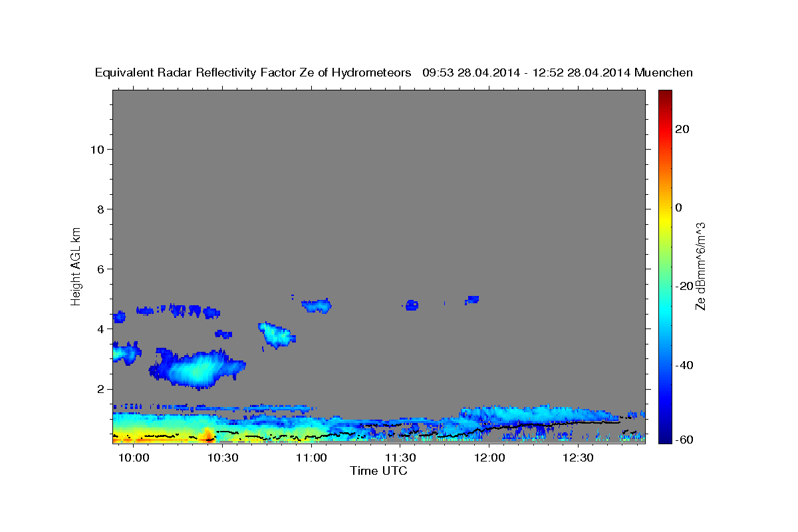This screenshot has height=532, width=798.
Task: Click the plot title starting 'Equivalent Radar Reflectivity Factor'
Action: 394,72
